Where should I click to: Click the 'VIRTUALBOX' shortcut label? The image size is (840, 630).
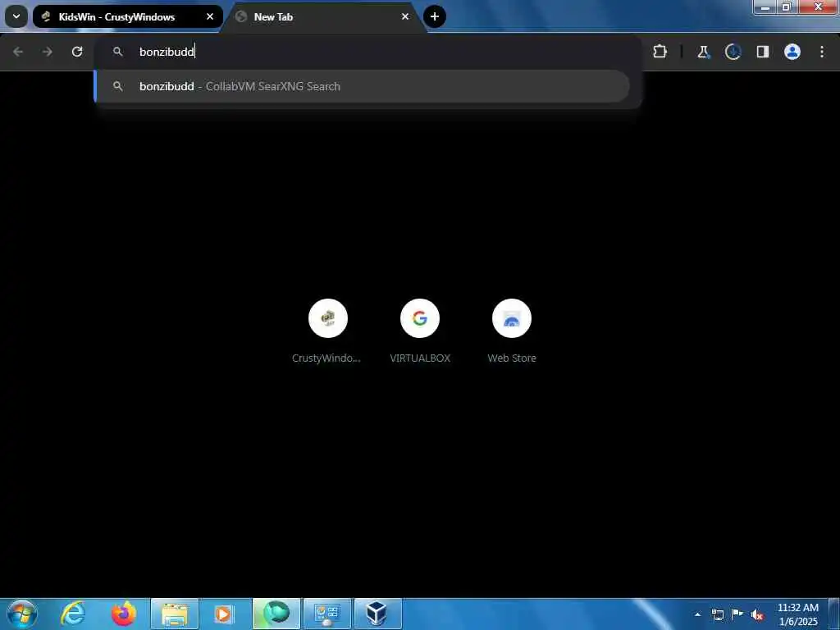420,358
